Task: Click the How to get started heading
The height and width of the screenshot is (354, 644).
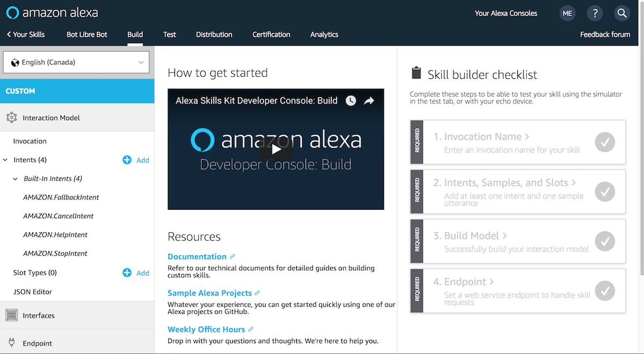Action: pyautogui.click(x=217, y=73)
